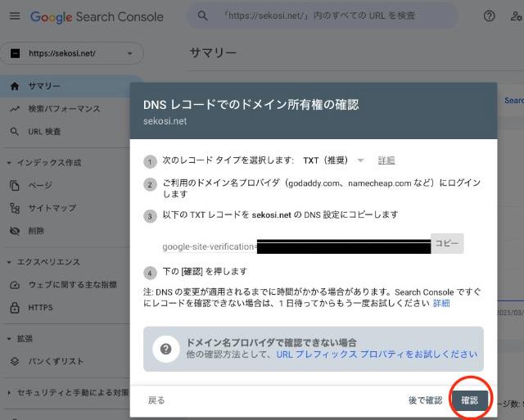Collapse the インデックス作成 section
The width and height of the screenshot is (524, 420).
pyautogui.click(x=8, y=162)
